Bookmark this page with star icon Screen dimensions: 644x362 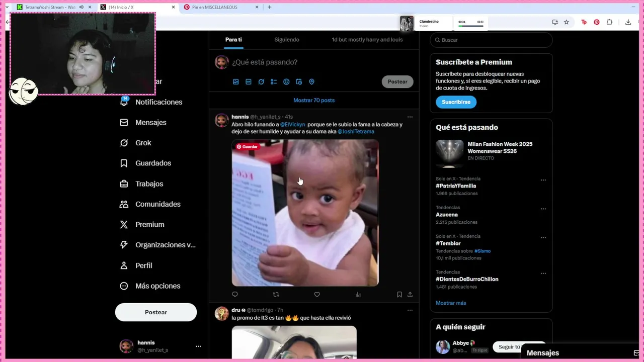(567, 22)
